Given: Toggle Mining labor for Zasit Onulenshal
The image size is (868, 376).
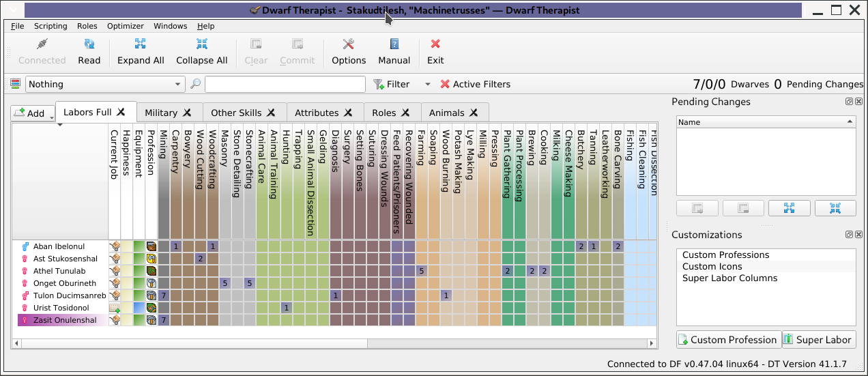Looking at the screenshot, I should [x=164, y=320].
